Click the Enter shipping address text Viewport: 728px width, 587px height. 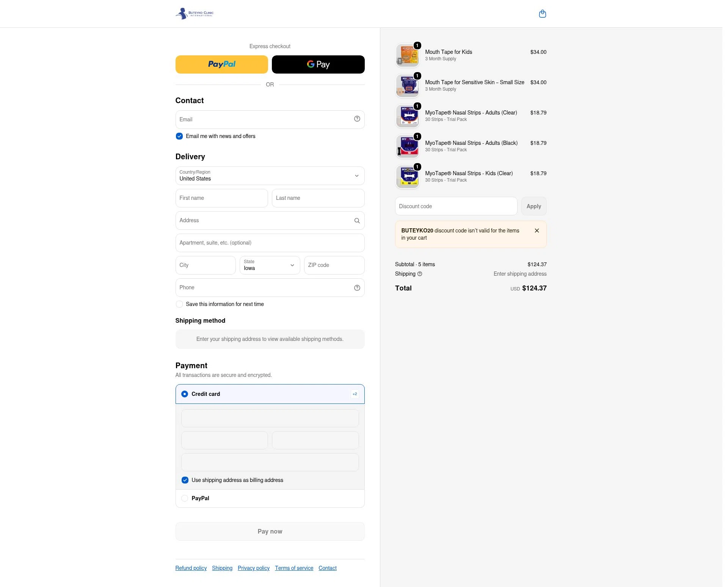pos(520,274)
